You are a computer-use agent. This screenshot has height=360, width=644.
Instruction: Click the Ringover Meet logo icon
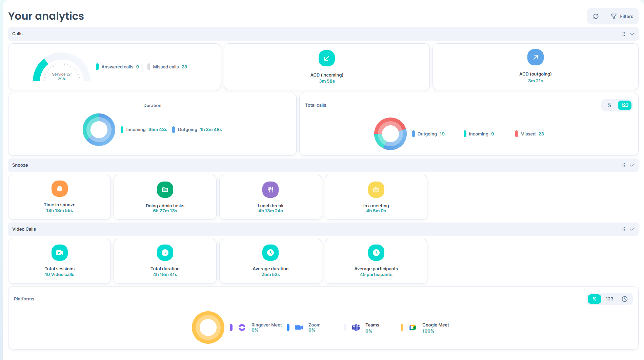coord(242,327)
